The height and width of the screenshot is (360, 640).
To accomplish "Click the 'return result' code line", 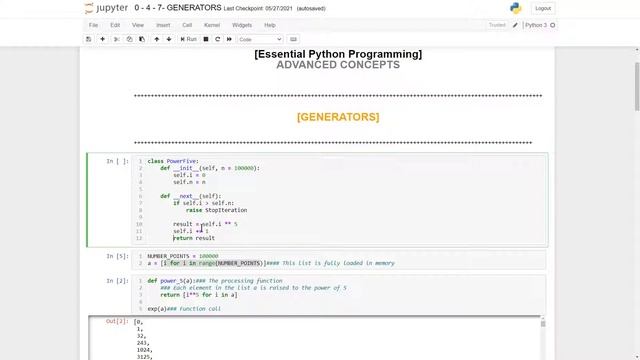I will click(x=194, y=238).
